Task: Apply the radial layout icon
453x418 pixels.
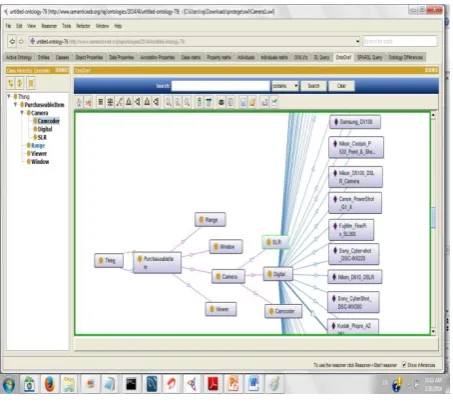Action: pyautogui.click(x=110, y=102)
